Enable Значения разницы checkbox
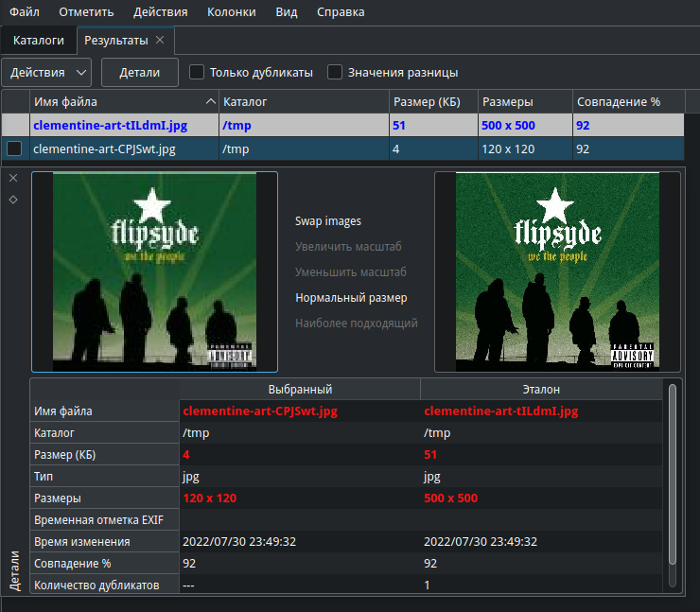 coord(335,72)
